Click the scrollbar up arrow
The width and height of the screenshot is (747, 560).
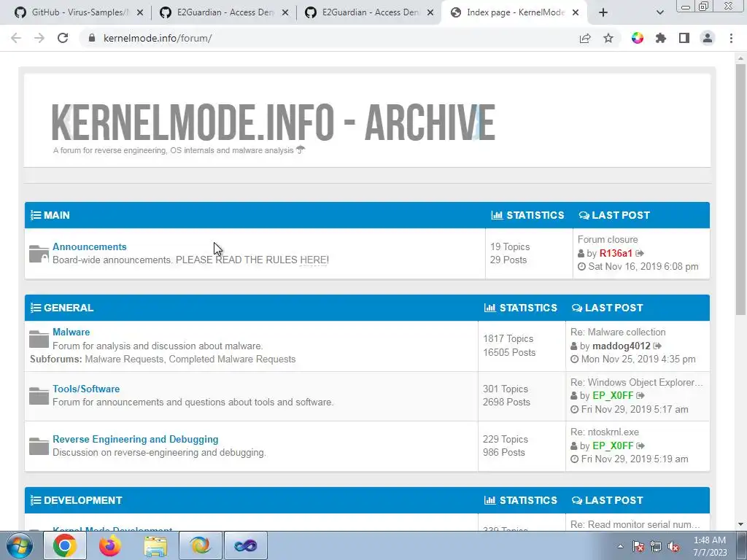pyautogui.click(x=740, y=58)
